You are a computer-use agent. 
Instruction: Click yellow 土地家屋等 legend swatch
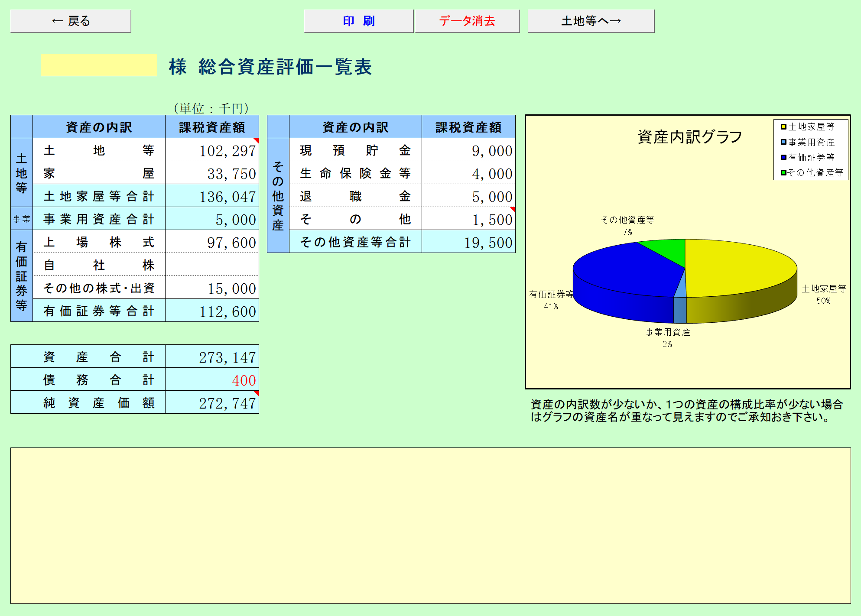point(783,126)
